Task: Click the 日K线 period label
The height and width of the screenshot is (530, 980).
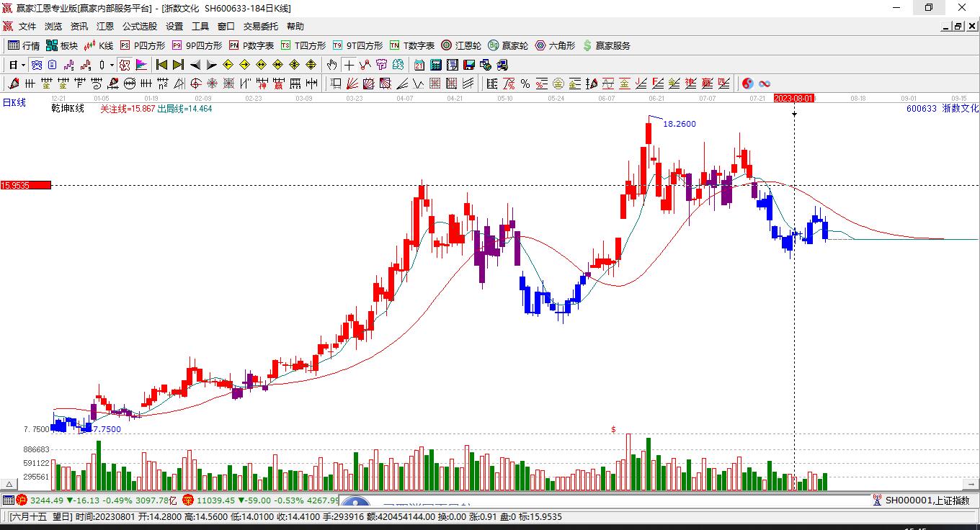Action: (x=14, y=102)
